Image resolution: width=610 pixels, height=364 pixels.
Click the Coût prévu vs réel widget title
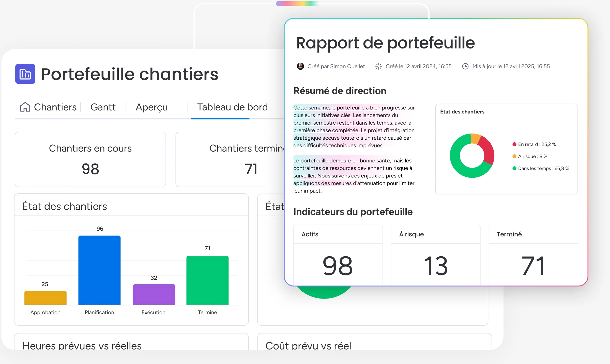[x=308, y=346]
